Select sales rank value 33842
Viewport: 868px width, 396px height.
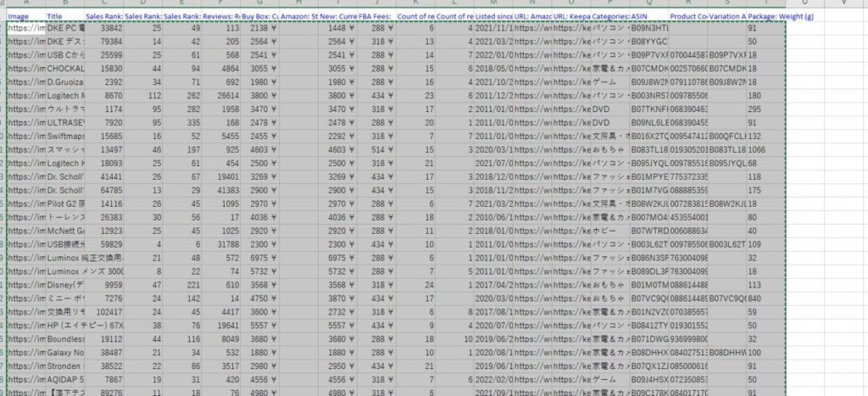tap(103, 28)
